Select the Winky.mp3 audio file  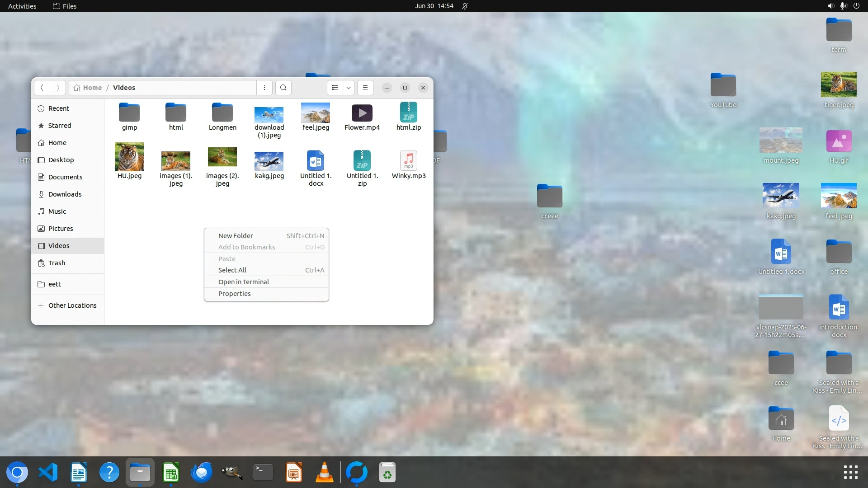[408, 161]
